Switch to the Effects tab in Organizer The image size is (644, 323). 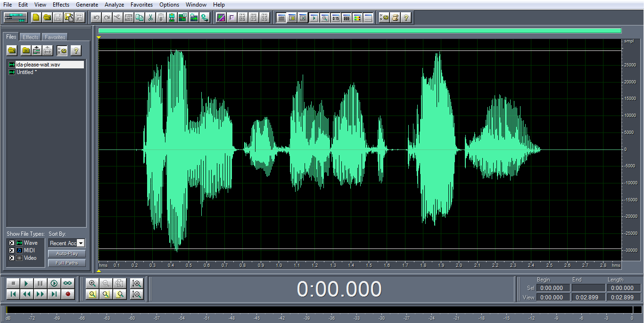(x=31, y=37)
